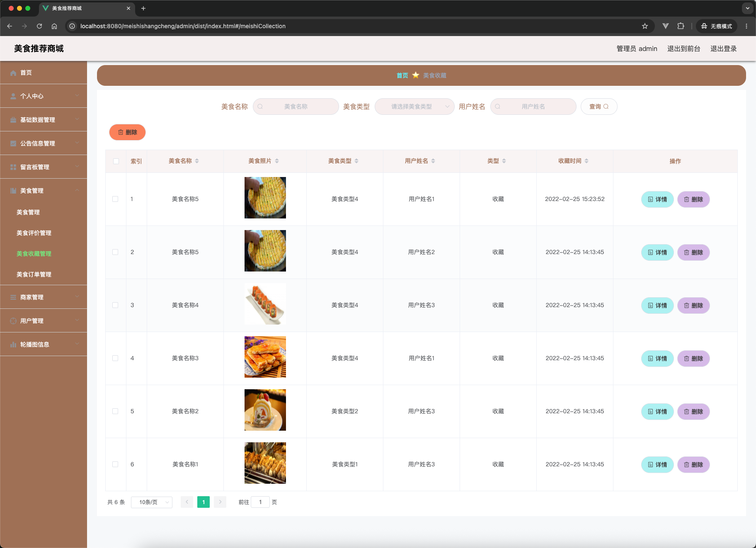Screen dimensions: 756x548
Task: Open 详情 for row 1
Action: point(657,199)
